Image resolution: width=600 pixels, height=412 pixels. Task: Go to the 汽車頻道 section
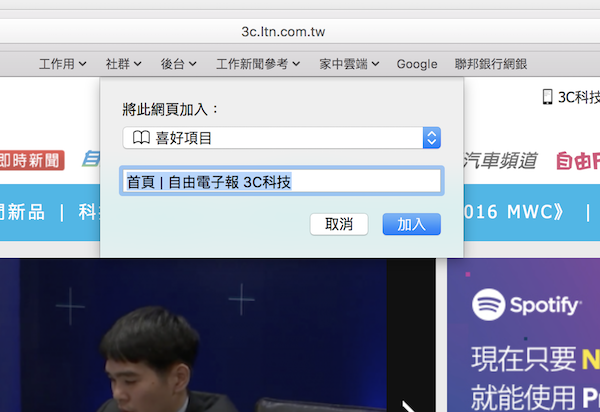click(x=502, y=160)
